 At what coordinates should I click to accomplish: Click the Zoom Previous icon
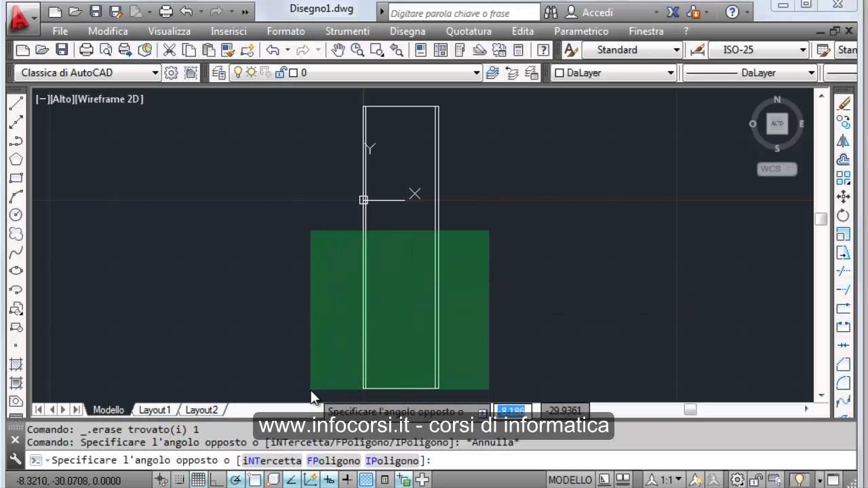pyautogui.click(x=397, y=50)
